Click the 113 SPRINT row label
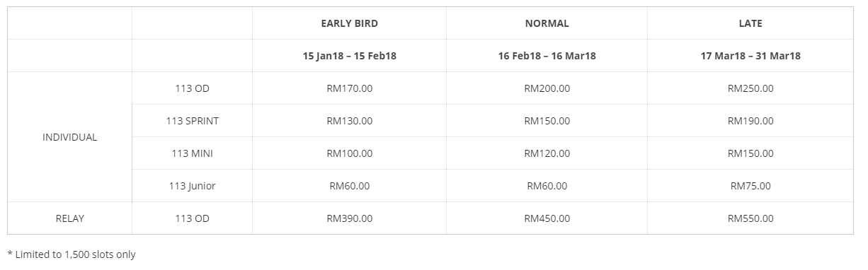The image size is (868, 270). (x=192, y=121)
